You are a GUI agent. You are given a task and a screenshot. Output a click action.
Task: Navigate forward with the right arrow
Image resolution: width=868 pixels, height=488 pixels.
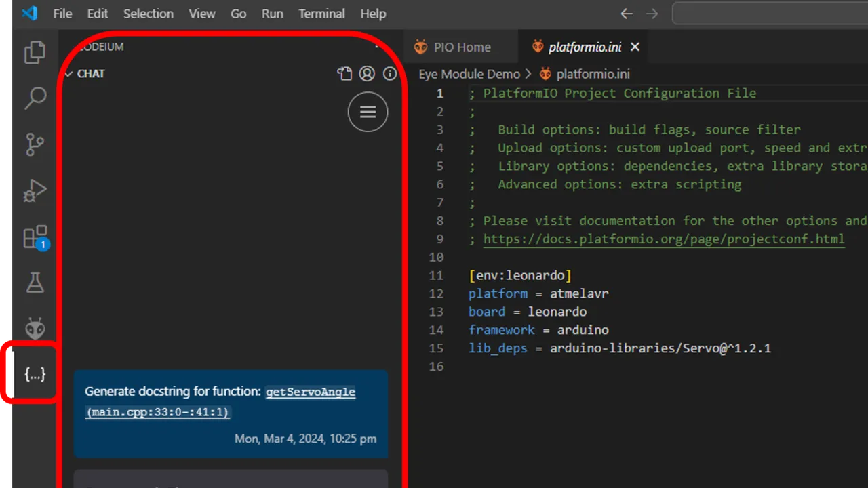pyautogui.click(x=652, y=14)
